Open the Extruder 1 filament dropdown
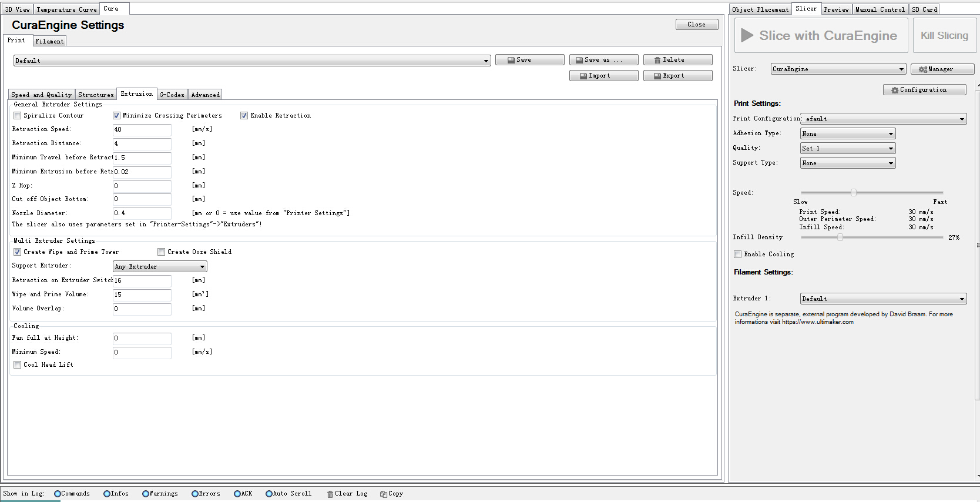Image resolution: width=980 pixels, height=502 pixels. [884, 299]
